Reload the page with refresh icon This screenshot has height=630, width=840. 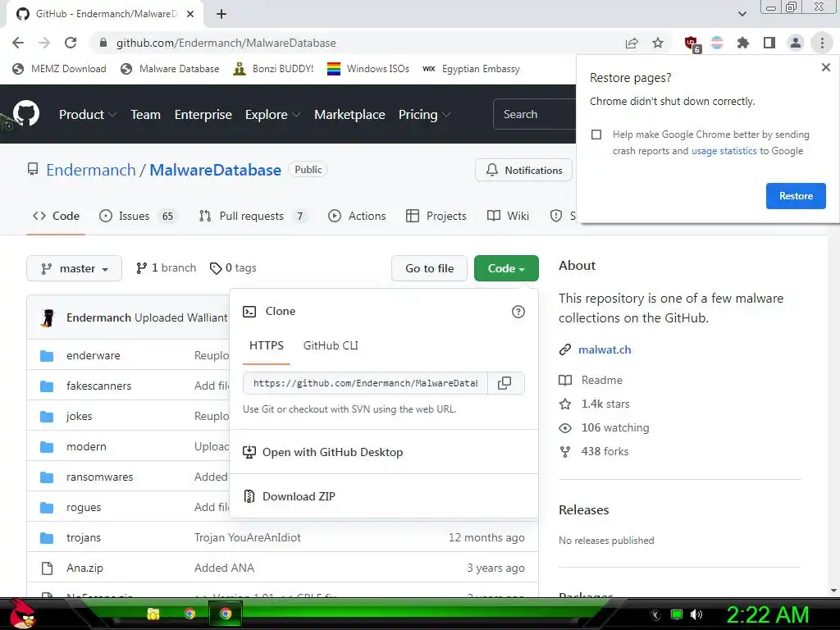(71, 43)
